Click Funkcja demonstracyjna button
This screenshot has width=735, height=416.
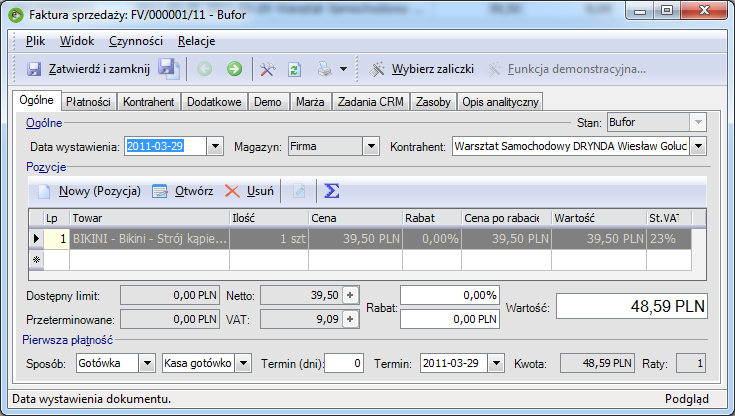click(x=565, y=69)
